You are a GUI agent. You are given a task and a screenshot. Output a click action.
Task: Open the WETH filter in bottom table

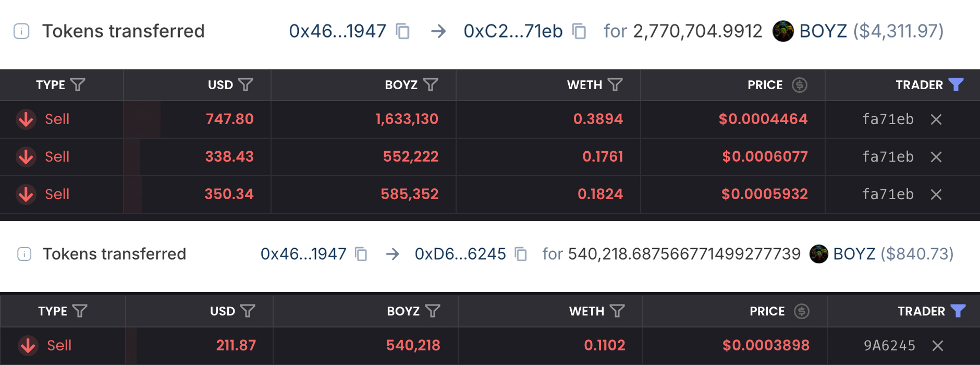point(617,311)
